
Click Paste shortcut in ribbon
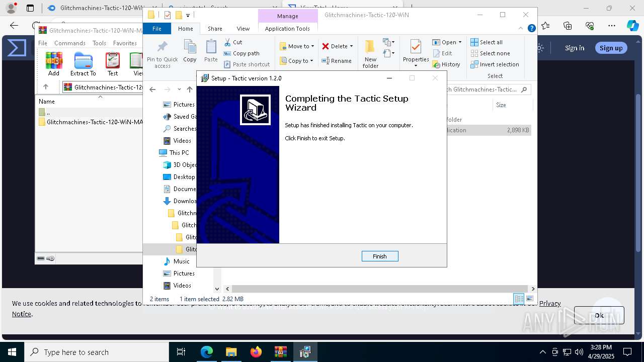[247, 64]
